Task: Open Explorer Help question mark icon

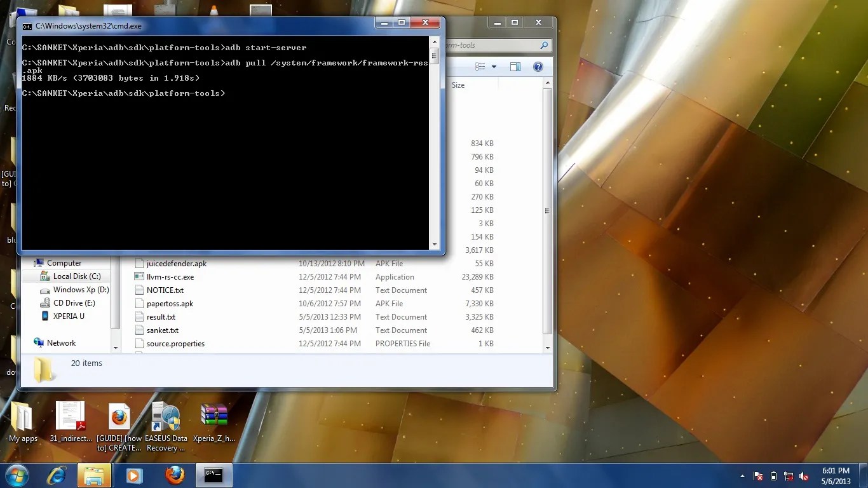Action: (x=538, y=67)
